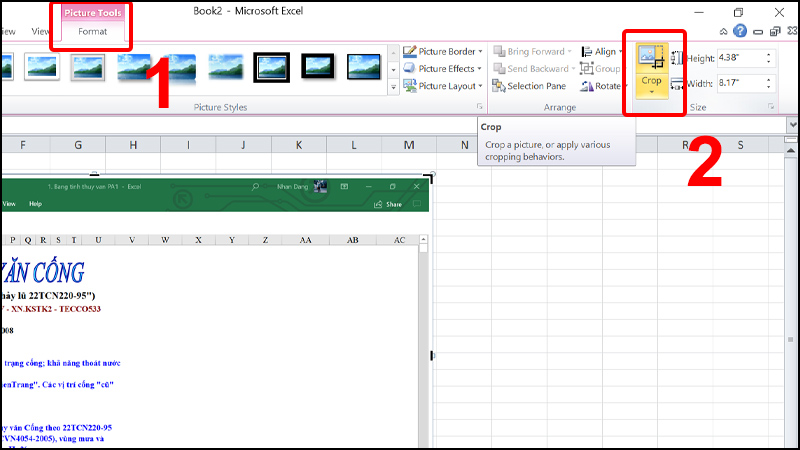Select column header G
Image resolution: width=800 pixels, height=450 pixels.
(x=78, y=146)
